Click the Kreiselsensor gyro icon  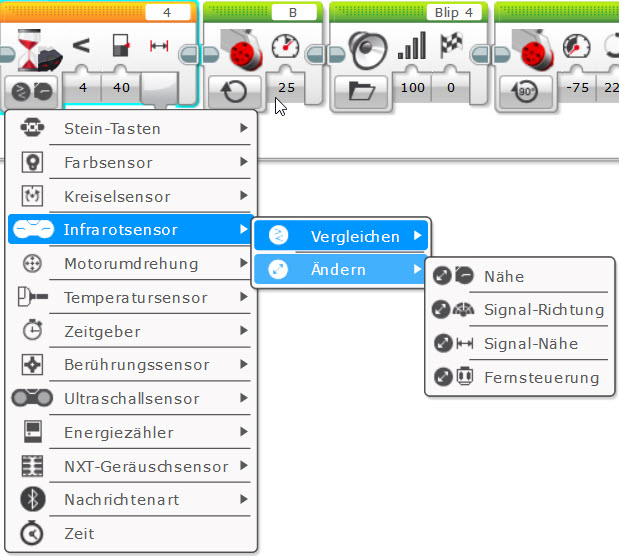(x=32, y=195)
